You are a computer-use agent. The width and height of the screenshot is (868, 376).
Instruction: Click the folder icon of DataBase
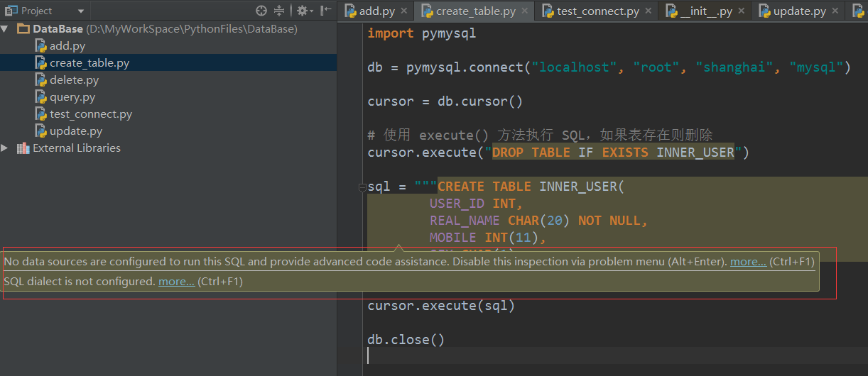tap(23, 29)
